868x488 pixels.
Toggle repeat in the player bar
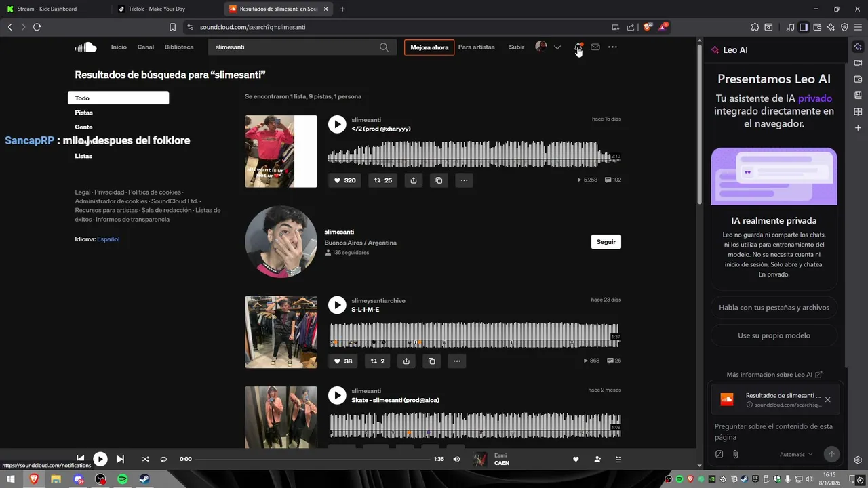point(163,459)
